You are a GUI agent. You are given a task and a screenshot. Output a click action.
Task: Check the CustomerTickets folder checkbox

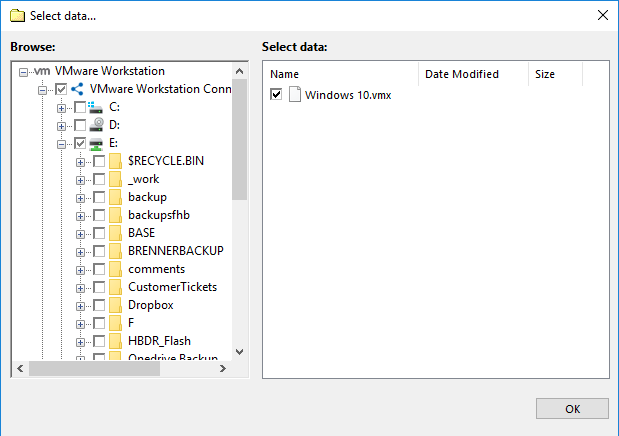(99, 287)
